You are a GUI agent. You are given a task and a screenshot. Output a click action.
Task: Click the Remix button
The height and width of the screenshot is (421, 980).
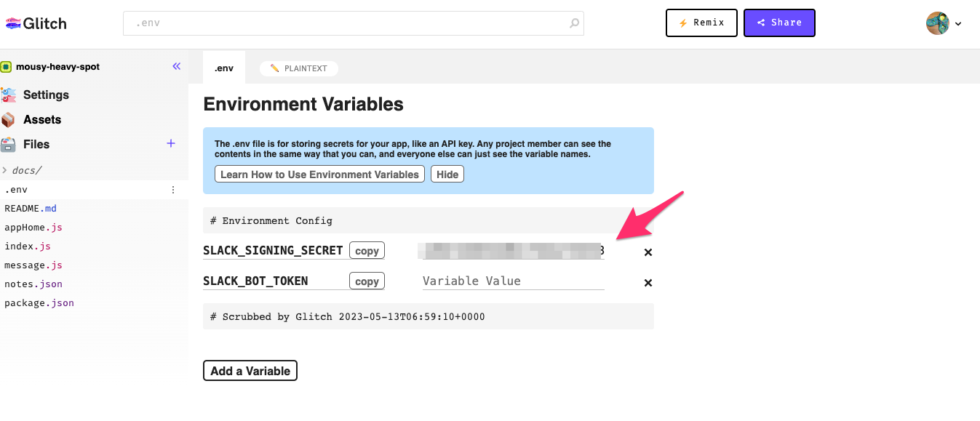[701, 23]
